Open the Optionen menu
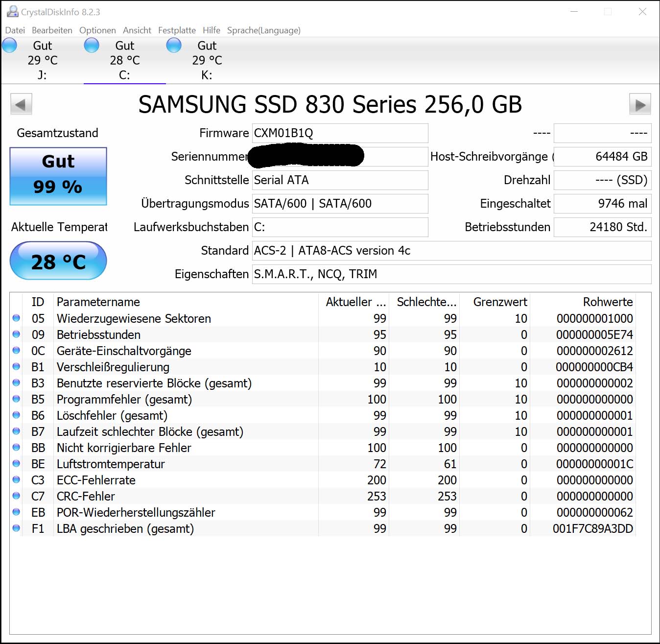The width and height of the screenshot is (660, 644). pos(97,30)
